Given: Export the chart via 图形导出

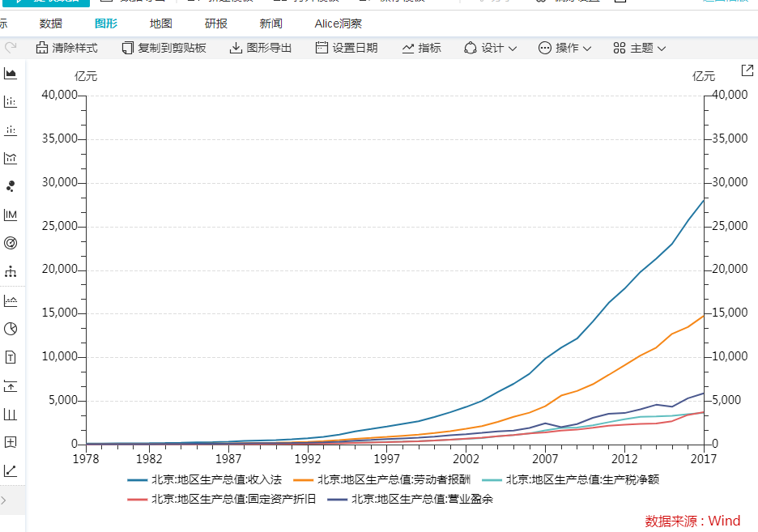Looking at the screenshot, I should (261, 48).
